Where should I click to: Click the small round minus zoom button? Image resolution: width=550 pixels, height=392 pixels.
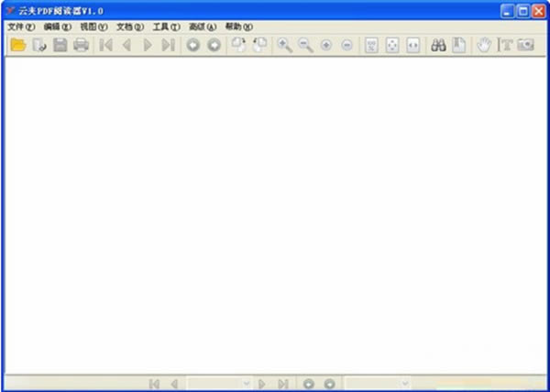coord(346,45)
